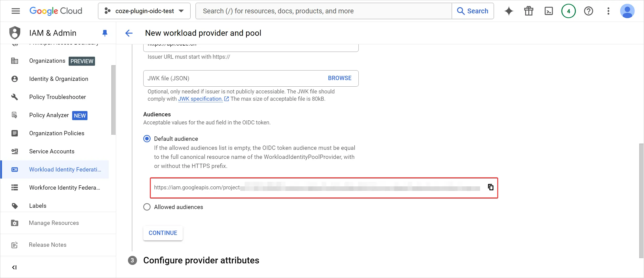
Task: Click the gift free trial icon
Action: pyautogui.click(x=529, y=11)
